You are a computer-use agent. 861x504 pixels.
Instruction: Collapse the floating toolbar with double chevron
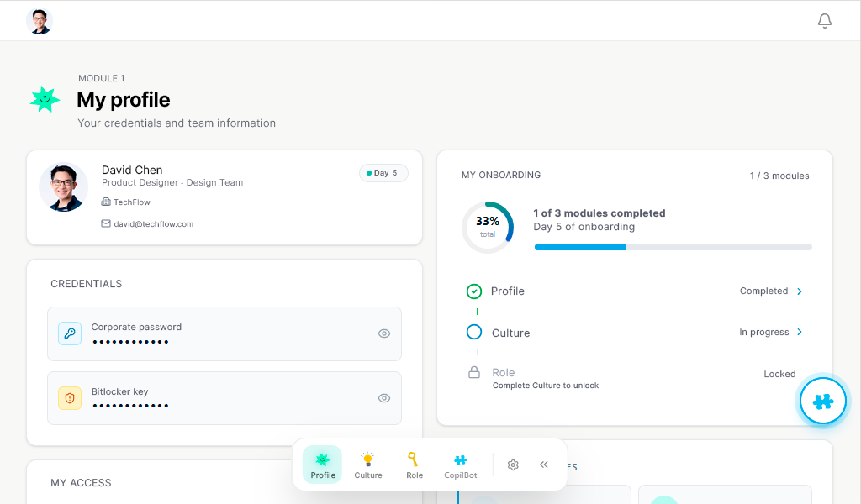click(543, 464)
